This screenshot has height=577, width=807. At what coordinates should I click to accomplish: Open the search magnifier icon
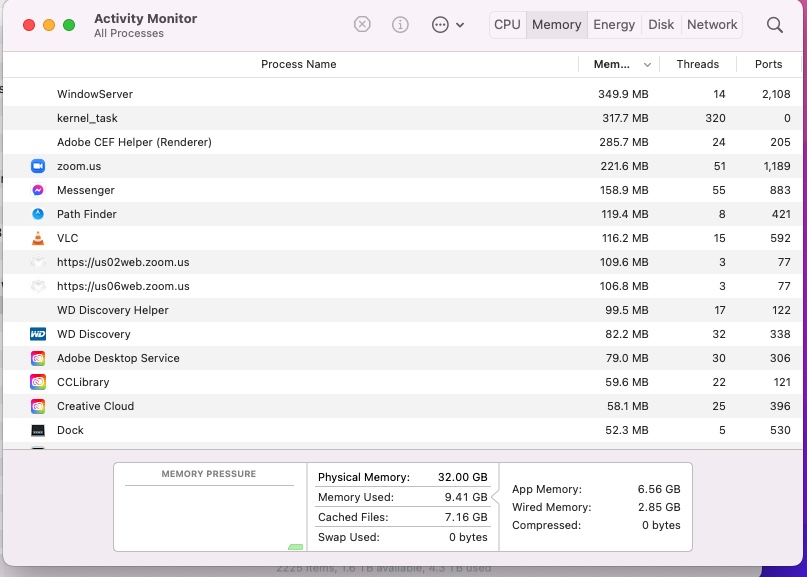pyautogui.click(x=775, y=25)
